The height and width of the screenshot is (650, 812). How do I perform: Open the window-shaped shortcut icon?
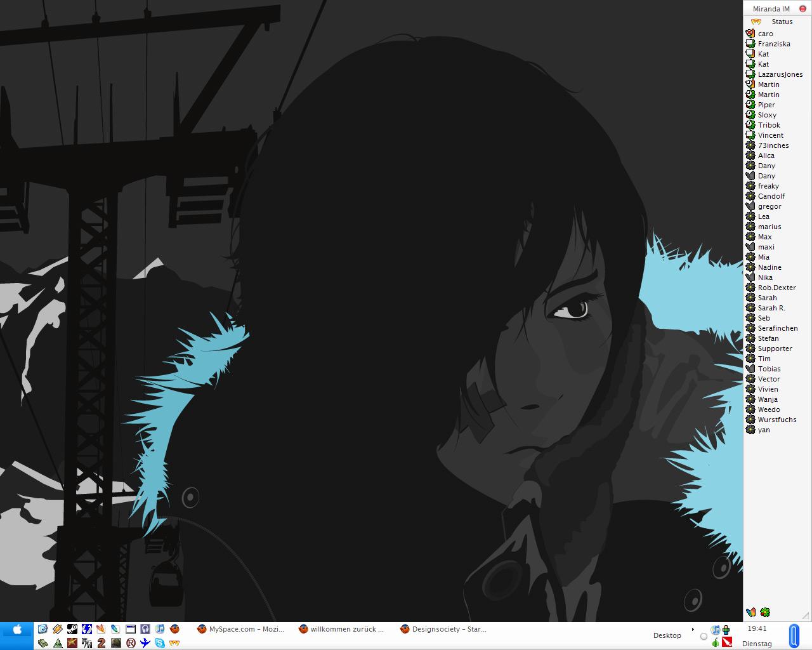(131, 629)
